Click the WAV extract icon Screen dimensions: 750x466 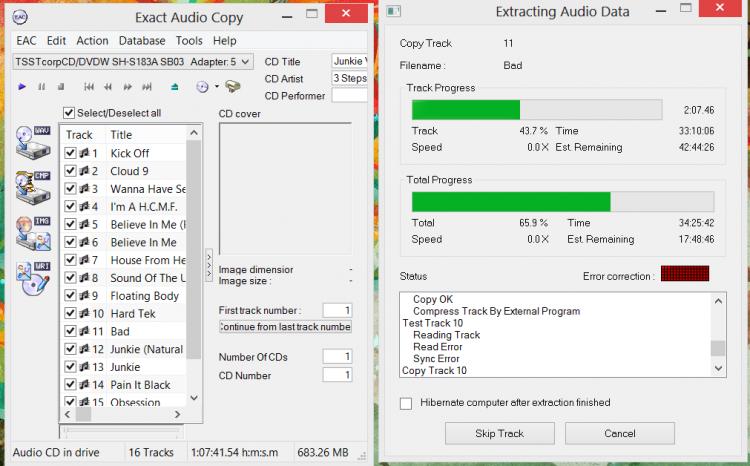pos(33,143)
